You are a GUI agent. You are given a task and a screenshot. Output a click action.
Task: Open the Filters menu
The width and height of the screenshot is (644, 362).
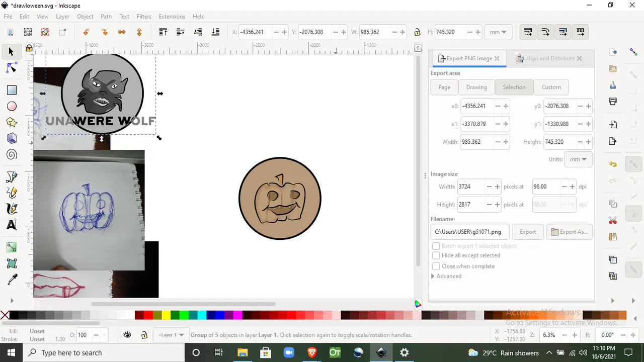144,16
